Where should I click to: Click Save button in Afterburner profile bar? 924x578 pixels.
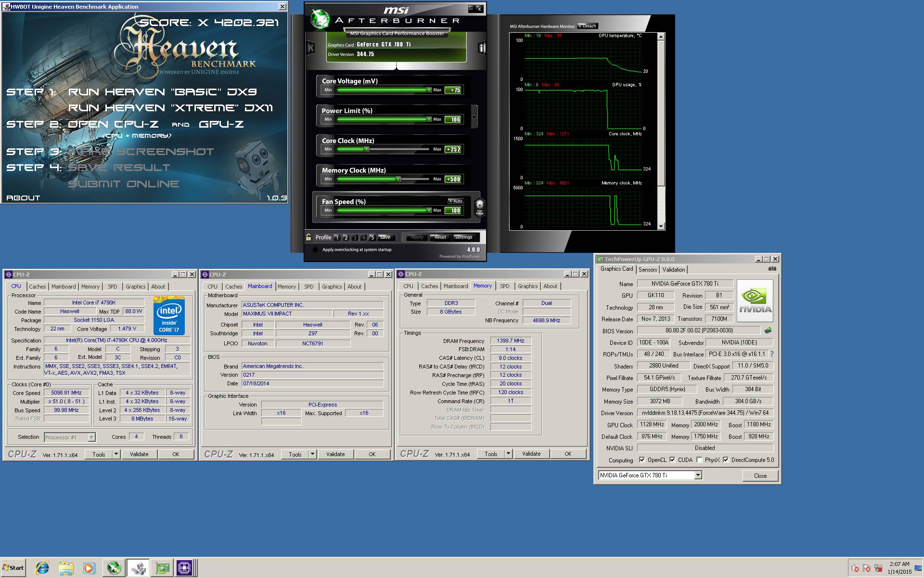[385, 237]
